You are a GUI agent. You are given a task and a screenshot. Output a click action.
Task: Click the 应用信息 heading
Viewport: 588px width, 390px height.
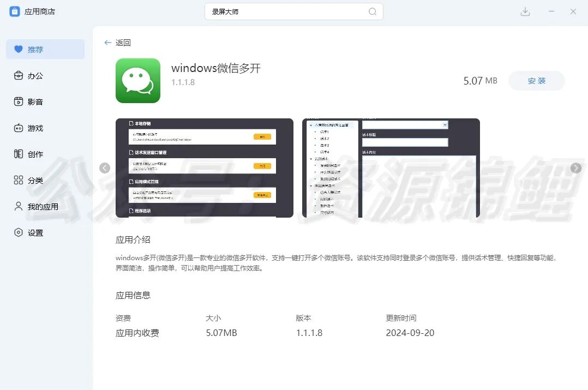133,296
